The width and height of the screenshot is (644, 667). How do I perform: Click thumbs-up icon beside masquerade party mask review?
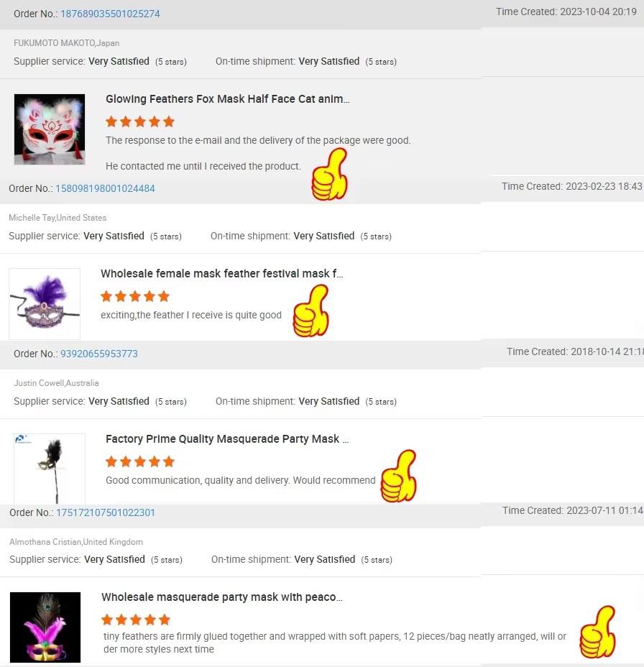point(399,476)
